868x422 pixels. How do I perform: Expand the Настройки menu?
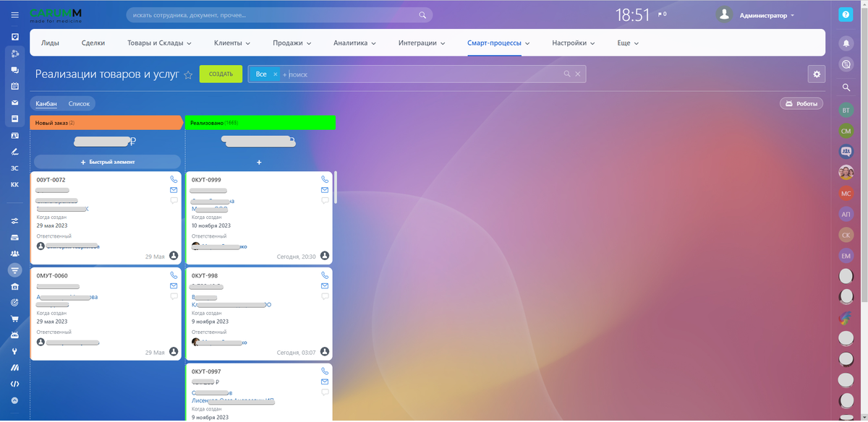[x=574, y=43]
